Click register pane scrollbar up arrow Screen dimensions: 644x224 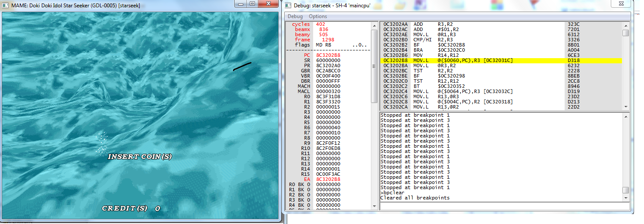tap(374, 25)
